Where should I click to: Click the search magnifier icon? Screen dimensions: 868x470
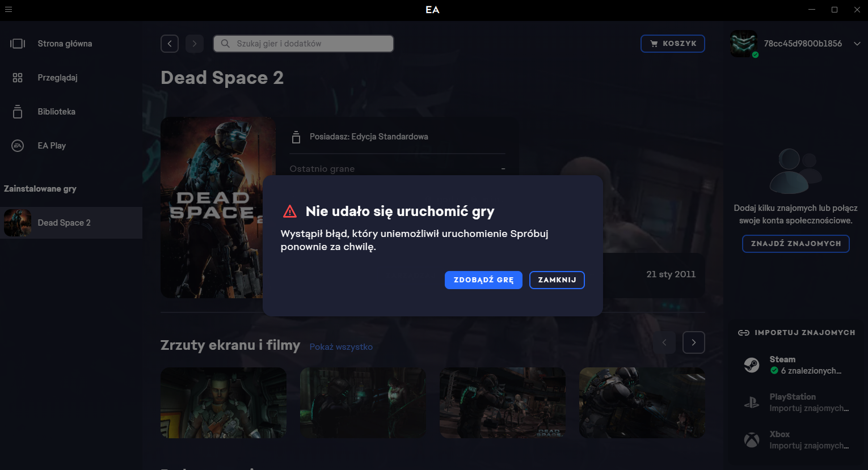[x=225, y=44]
